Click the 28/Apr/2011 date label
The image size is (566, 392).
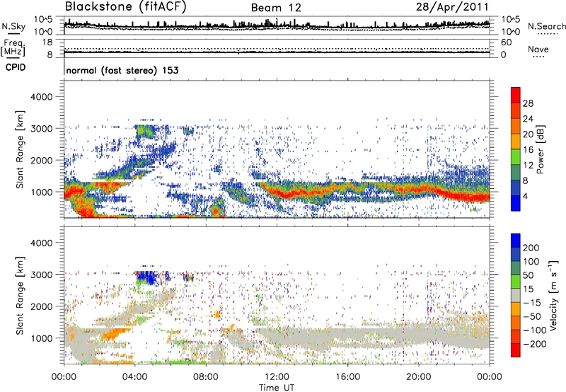(452, 7)
